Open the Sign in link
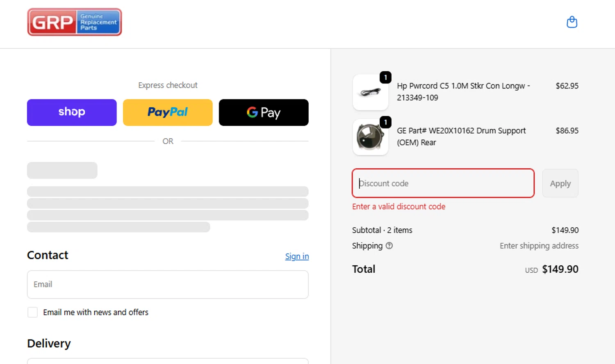The height and width of the screenshot is (364, 615). point(297,256)
